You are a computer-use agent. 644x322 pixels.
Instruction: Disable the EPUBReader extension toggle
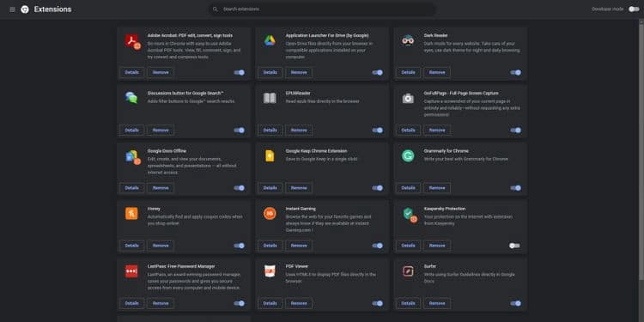click(378, 131)
